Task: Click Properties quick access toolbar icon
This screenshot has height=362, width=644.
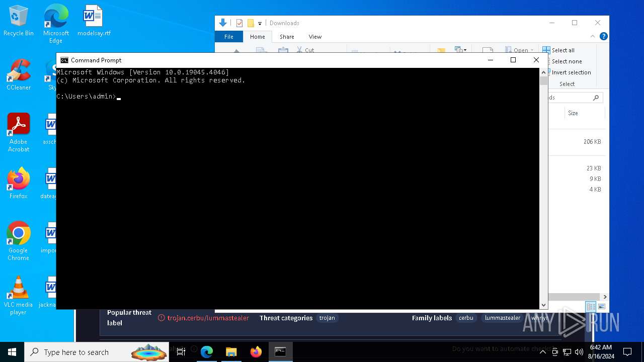Action: (x=239, y=23)
